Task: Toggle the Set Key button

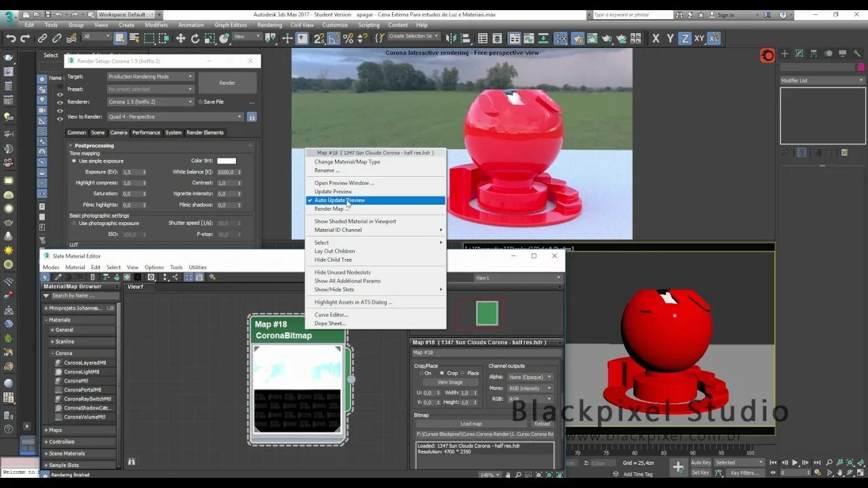Action: [x=701, y=472]
